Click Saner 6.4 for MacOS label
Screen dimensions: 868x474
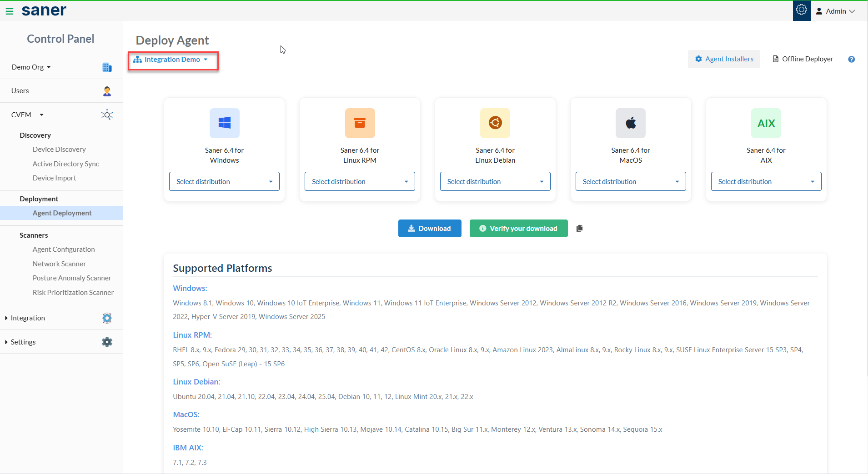[x=631, y=155]
